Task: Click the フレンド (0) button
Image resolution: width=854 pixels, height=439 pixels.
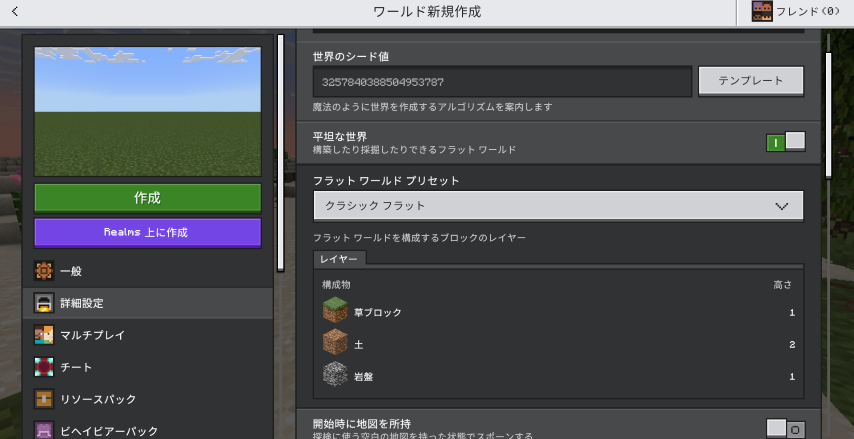Action: point(795,12)
